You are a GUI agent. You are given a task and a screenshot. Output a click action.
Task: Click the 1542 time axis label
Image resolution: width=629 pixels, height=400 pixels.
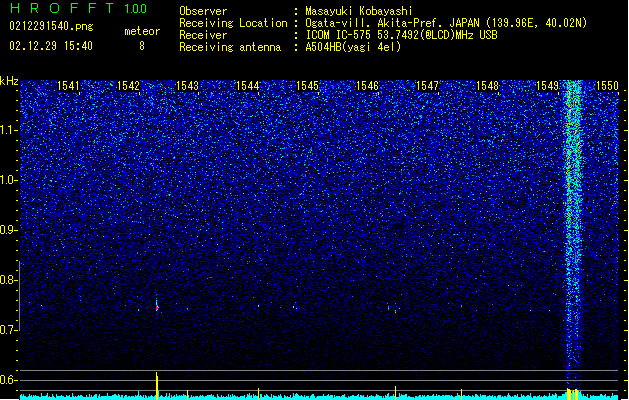(128, 85)
